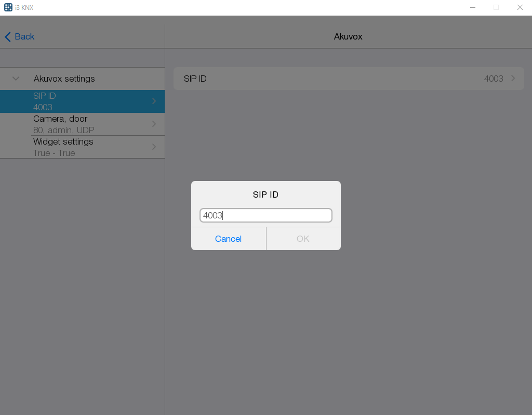Focus the SIP ID text input field
The height and width of the screenshot is (415, 532).
pyautogui.click(x=265, y=215)
